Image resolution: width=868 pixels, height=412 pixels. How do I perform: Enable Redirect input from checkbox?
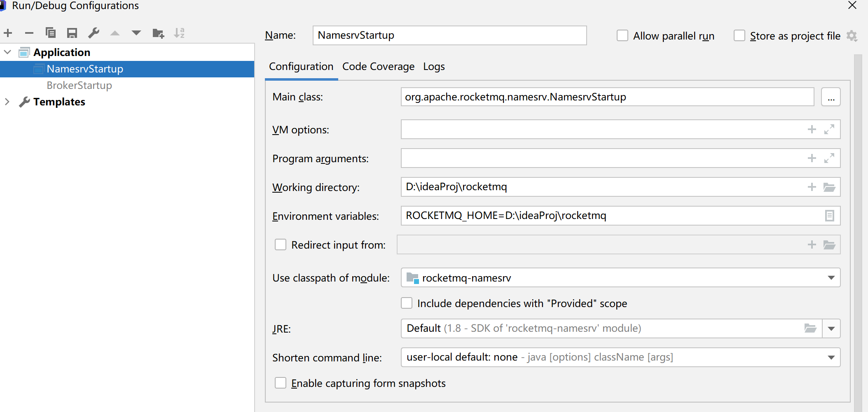tap(281, 245)
